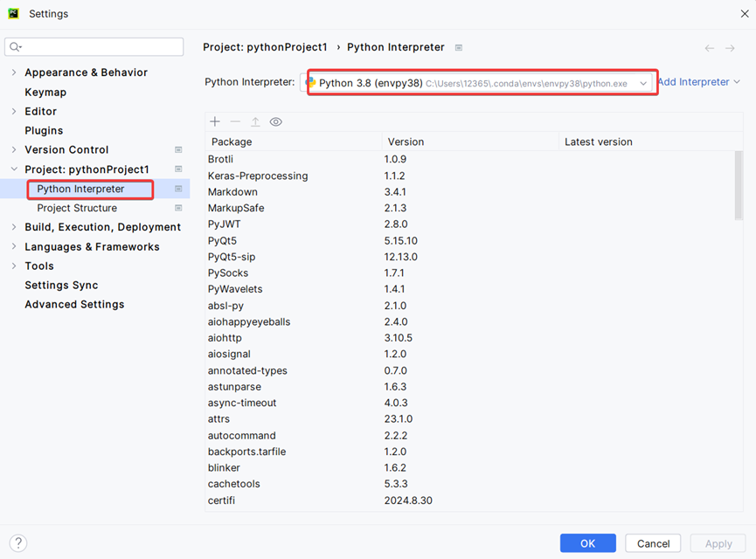Select the PyWavelets package row
The height and width of the screenshot is (559, 756).
[x=469, y=289]
